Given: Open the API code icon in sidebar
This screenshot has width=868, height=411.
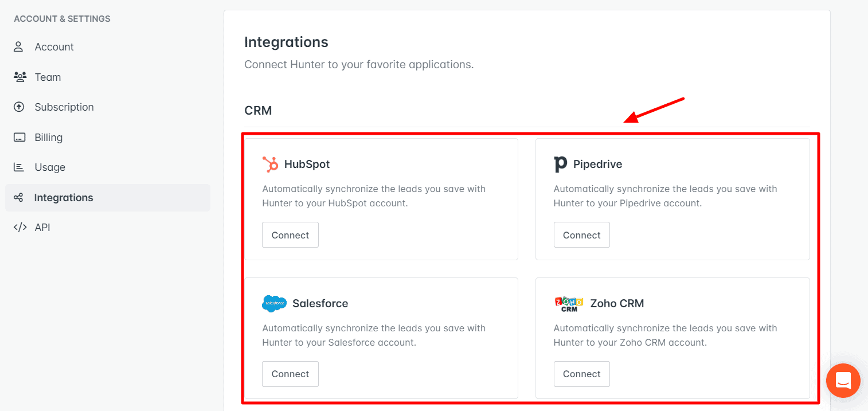Looking at the screenshot, I should pos(20,227).
